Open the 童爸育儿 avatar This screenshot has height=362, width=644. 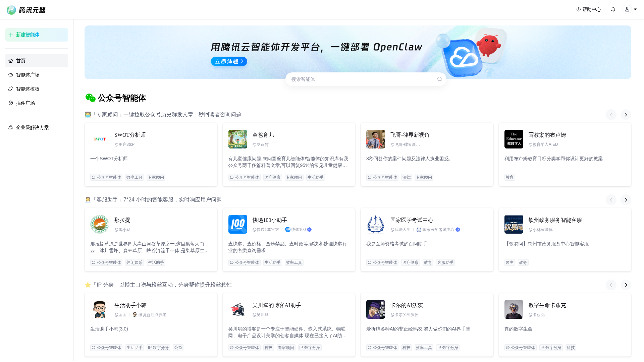tap(238, 139)
